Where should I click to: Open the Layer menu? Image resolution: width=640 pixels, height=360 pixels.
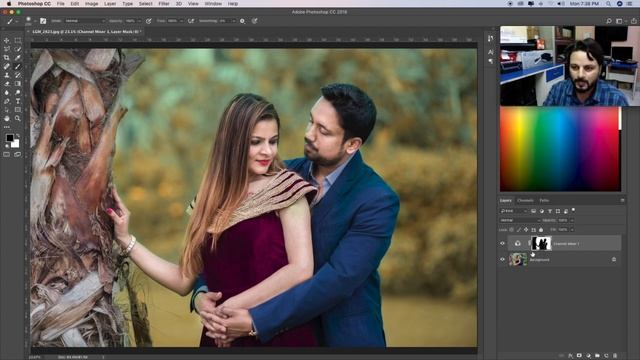(110, 4)
